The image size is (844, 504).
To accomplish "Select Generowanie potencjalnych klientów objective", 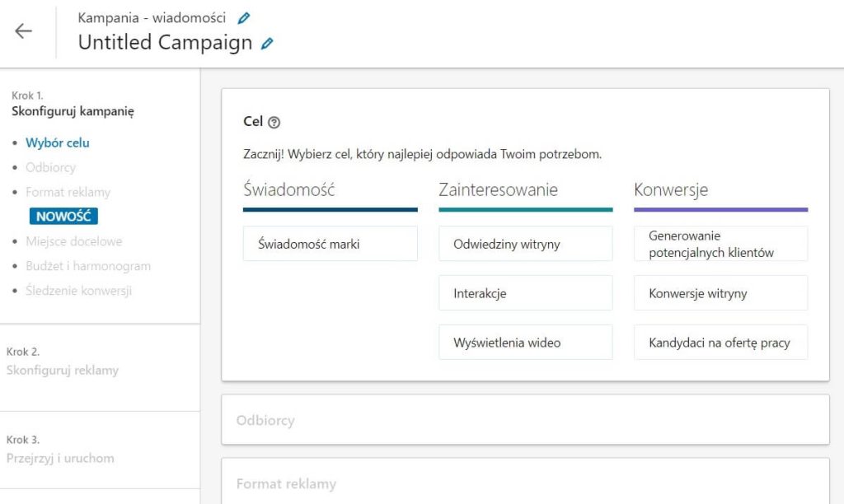I will click(x=720, y=244).
